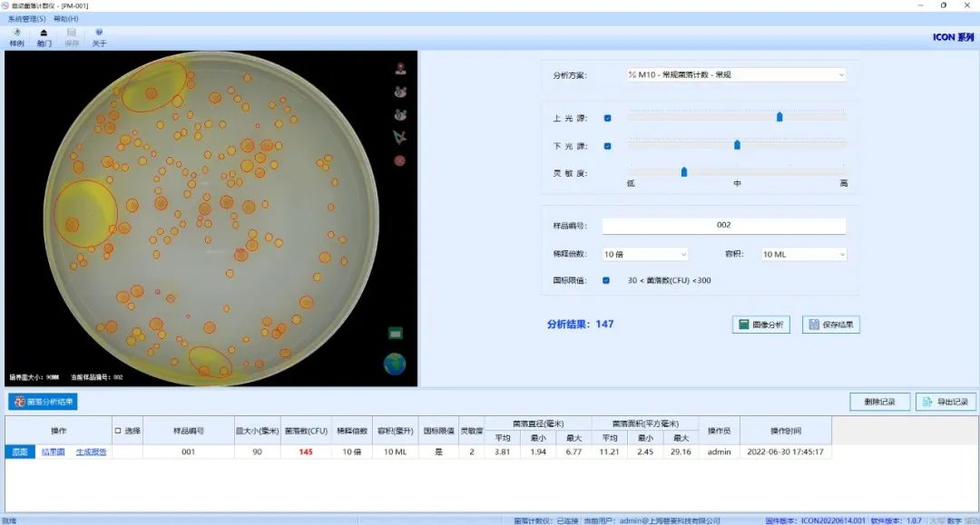Image resolution: width=980 pixels, height=525 pixels.
Task: Click the 样品编号 sample number input field
Action: tap(723, 225)
